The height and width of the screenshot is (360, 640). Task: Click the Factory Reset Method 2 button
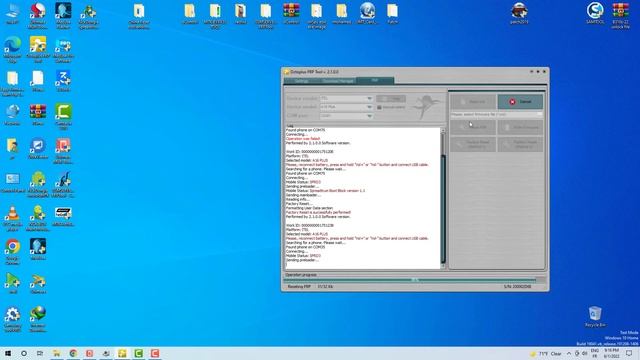tap(520, 144)
